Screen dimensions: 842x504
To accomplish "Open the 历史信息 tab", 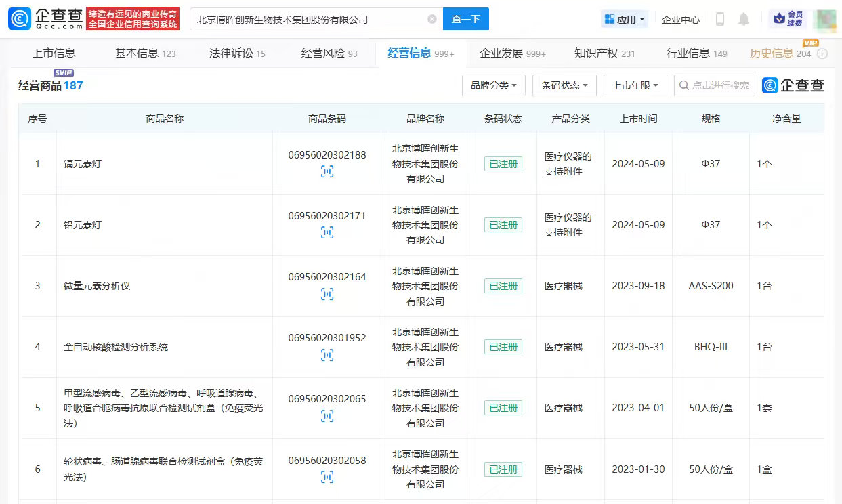I will tap(780, 54).
